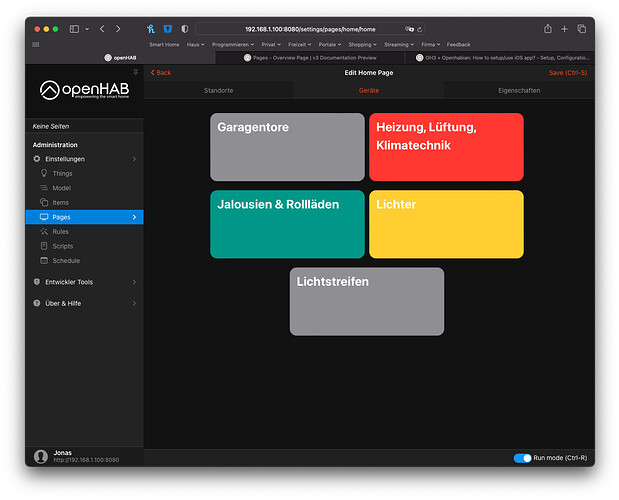Click the translate icon in address bar

pyautogui.click(x=409, y=29)
